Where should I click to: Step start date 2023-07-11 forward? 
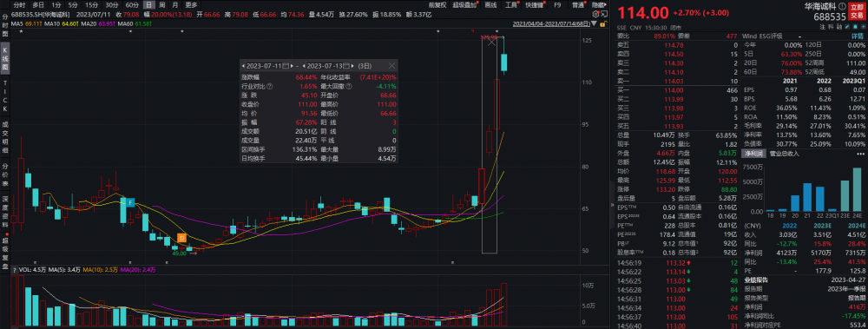click(x=292, y=66)
